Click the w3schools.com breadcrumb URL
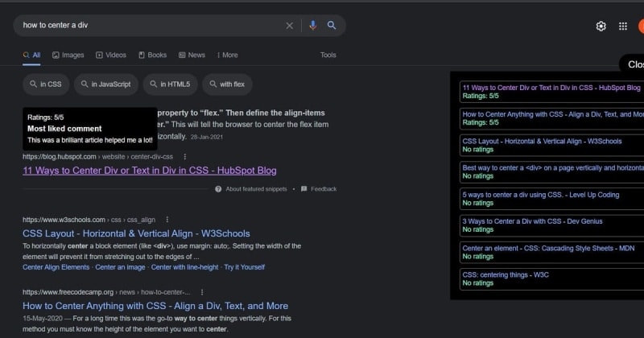Screen dimensions: 644x338 pos(89,220)
